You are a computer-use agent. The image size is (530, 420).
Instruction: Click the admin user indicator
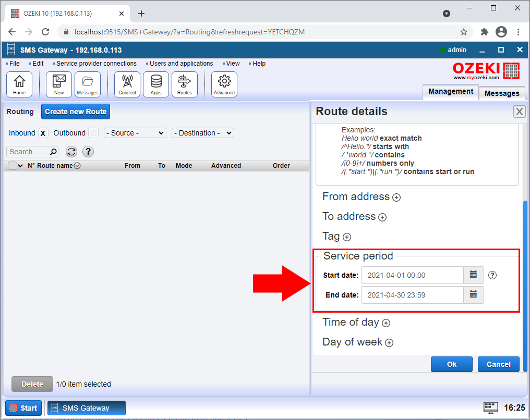click(x=453, y=50)
